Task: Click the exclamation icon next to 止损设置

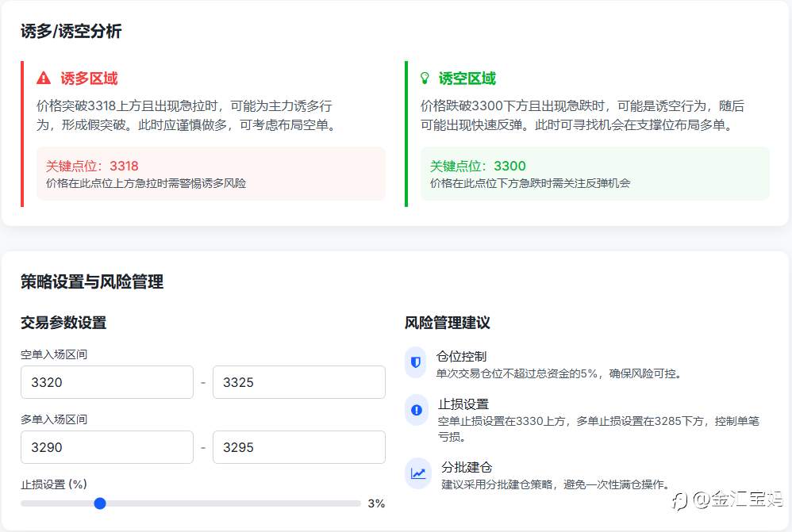Action: pos(417,410)
